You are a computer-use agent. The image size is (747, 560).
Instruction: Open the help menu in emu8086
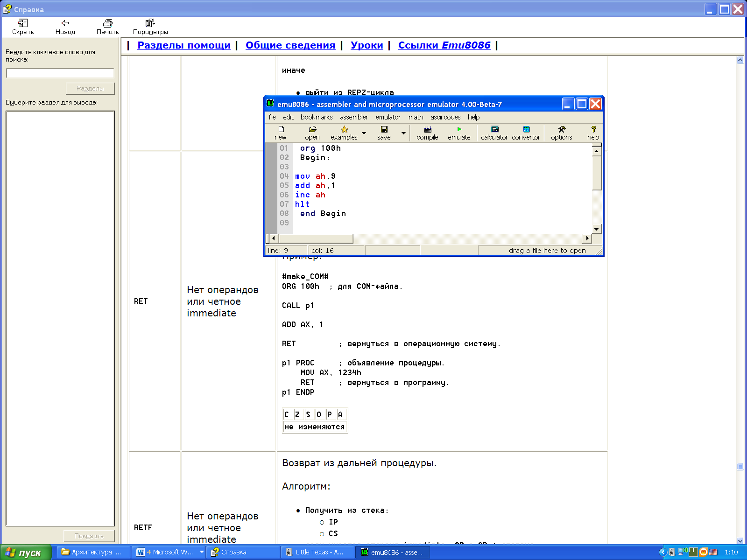[x=473, y=117]
